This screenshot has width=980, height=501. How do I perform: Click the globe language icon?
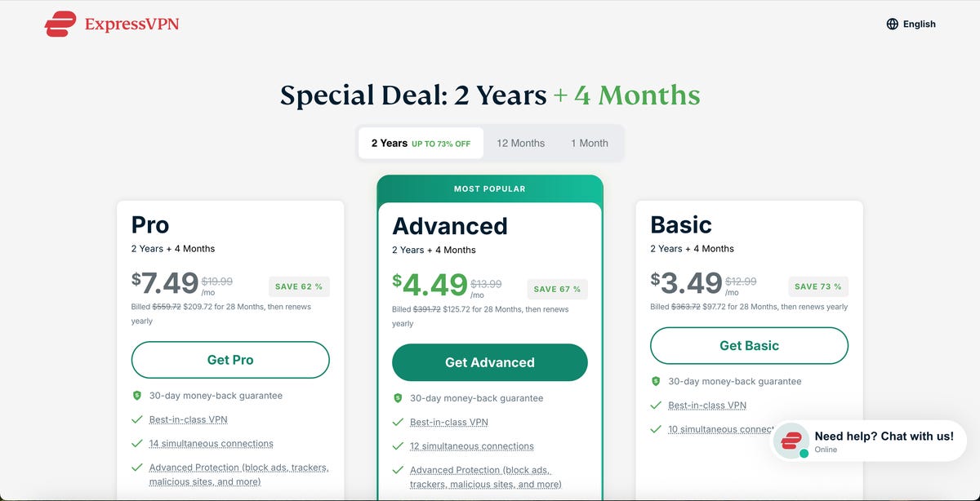click(893, 24)
